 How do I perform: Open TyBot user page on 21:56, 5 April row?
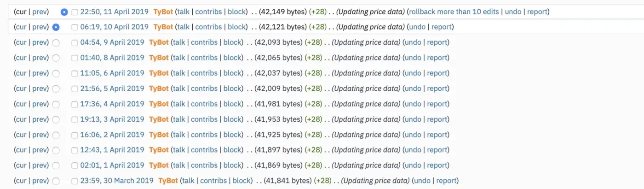tap(159, 89)
